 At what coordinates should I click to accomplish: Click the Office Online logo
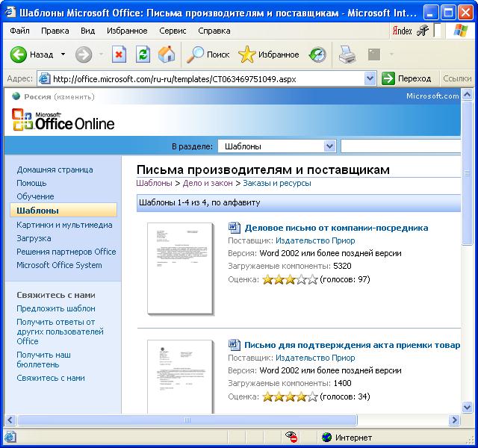click(x=63, y=120)
